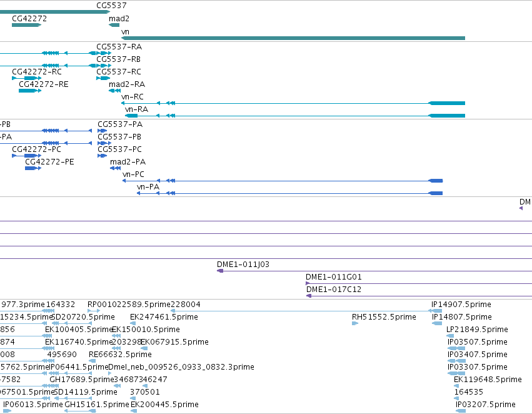Select GH15161.5prime EST

coord(80,411)
